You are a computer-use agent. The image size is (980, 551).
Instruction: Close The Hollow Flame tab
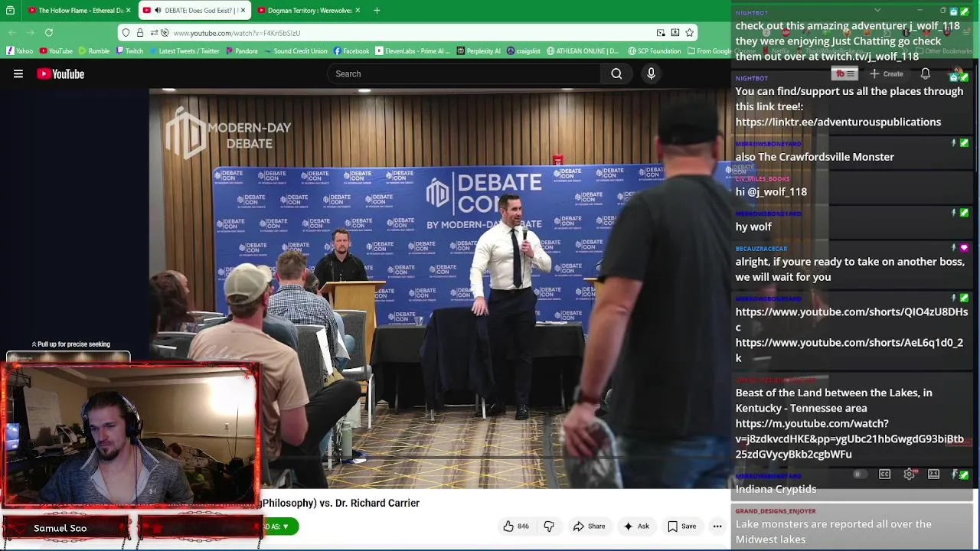click(x=128, y=11)
